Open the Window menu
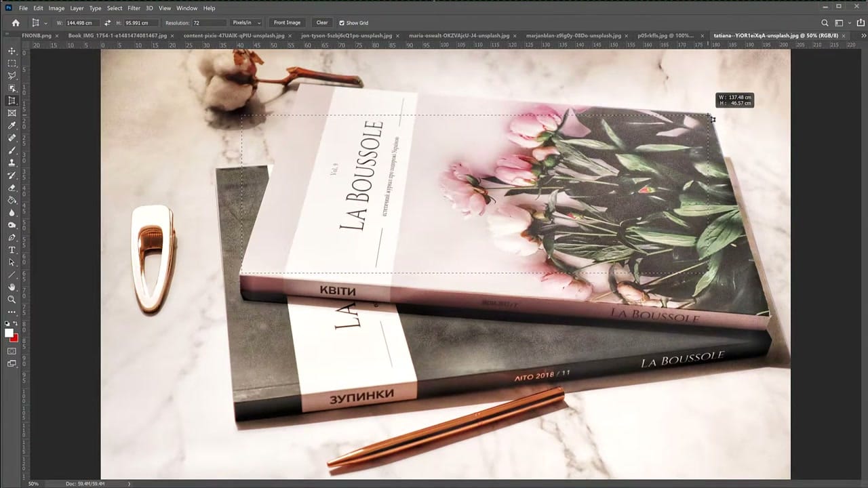The width and height of the screenshot is (868, 488). tap(186, 8)
